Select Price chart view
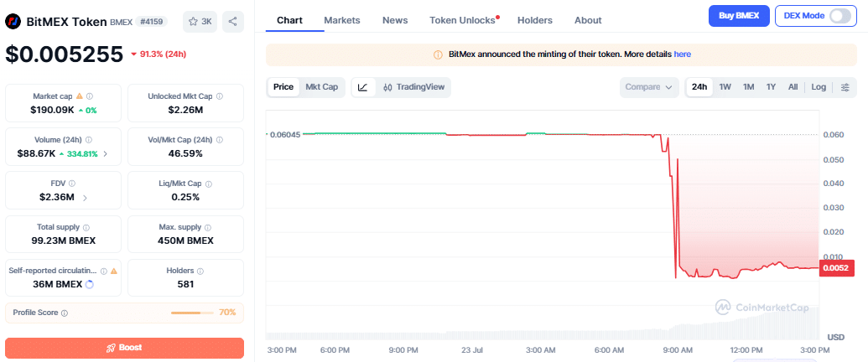This screenshot has width=868, height=362. pos(283,87)
